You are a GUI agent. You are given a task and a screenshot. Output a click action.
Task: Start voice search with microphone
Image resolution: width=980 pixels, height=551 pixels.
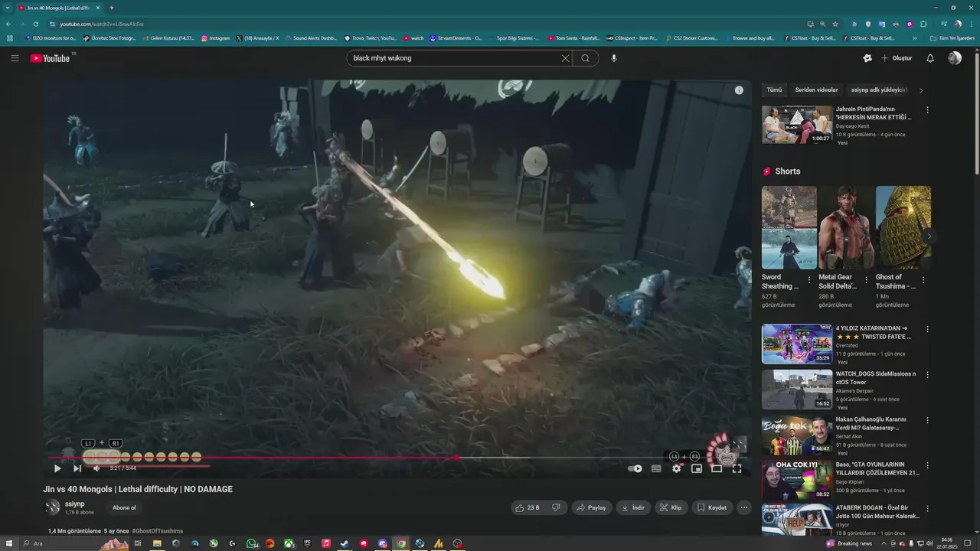[614, 58]
